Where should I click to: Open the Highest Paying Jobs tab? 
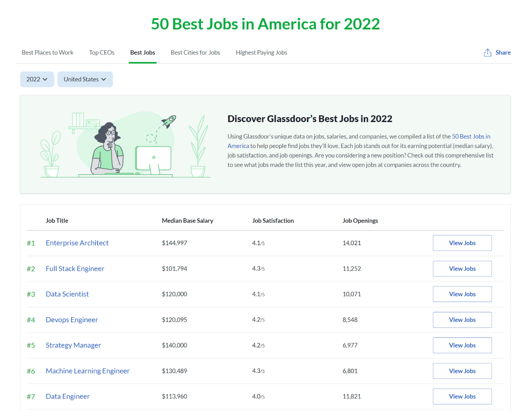coord(261,52)
